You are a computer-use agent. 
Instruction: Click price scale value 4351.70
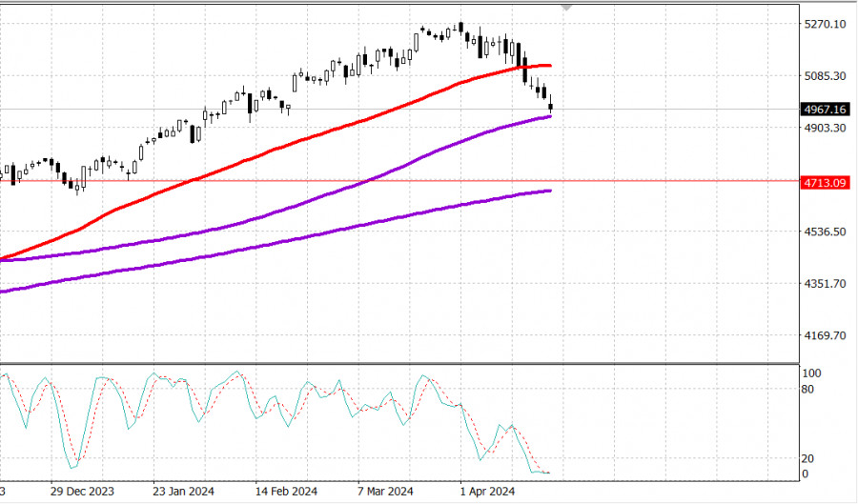826,284
